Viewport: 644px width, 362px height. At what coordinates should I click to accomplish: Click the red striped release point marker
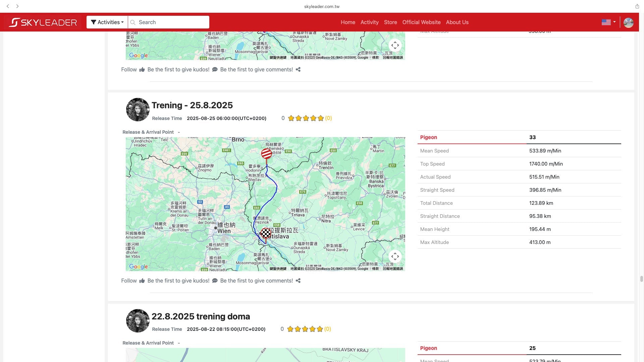(266, 154)
